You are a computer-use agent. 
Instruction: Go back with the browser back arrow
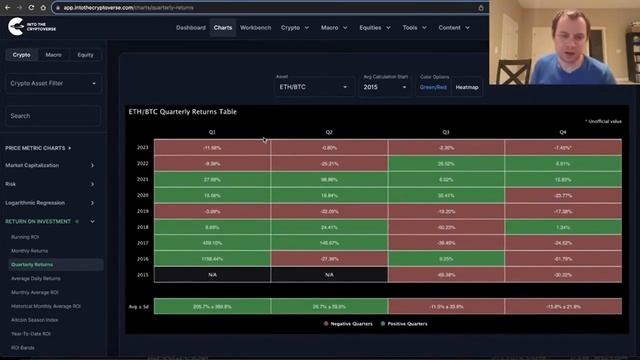click(7, 7)
